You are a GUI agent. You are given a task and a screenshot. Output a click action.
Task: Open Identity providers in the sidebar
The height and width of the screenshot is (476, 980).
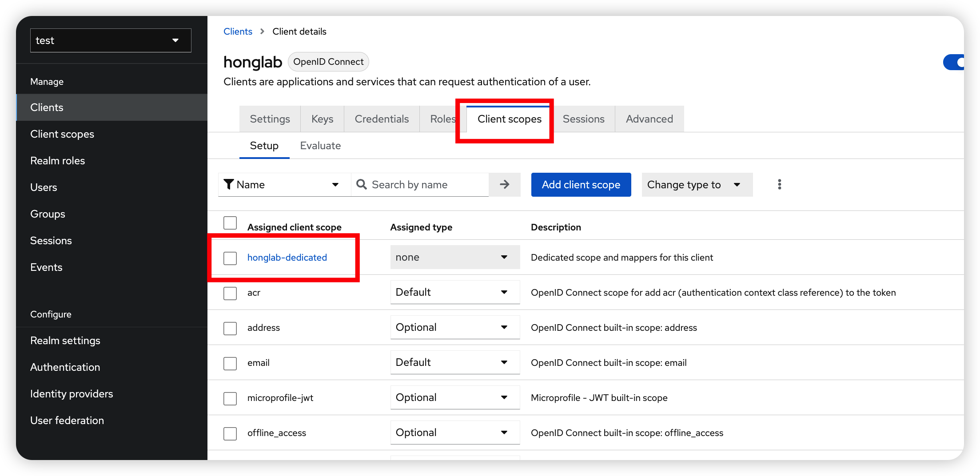pos(112,394)
